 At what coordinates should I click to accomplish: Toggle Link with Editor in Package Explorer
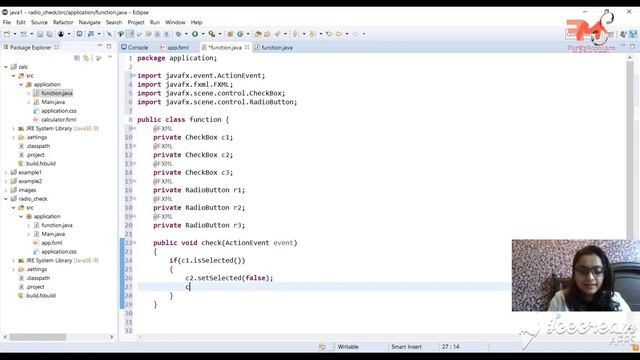[86, 58]
